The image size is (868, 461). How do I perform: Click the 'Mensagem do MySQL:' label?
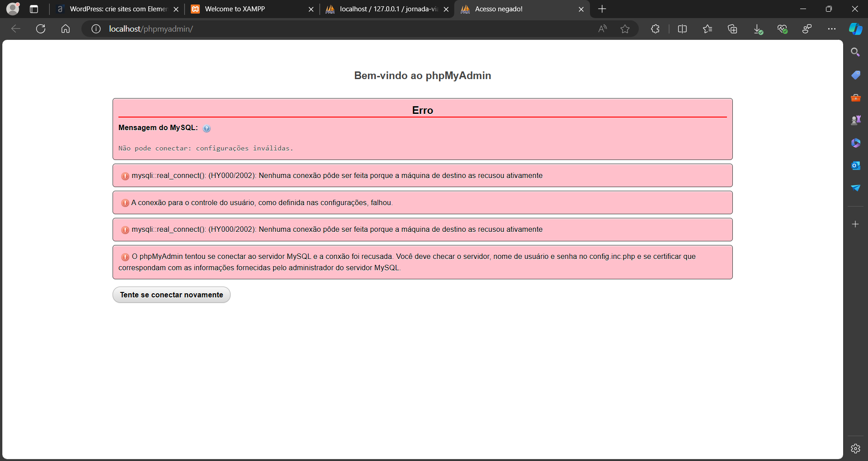click(158, 127)
